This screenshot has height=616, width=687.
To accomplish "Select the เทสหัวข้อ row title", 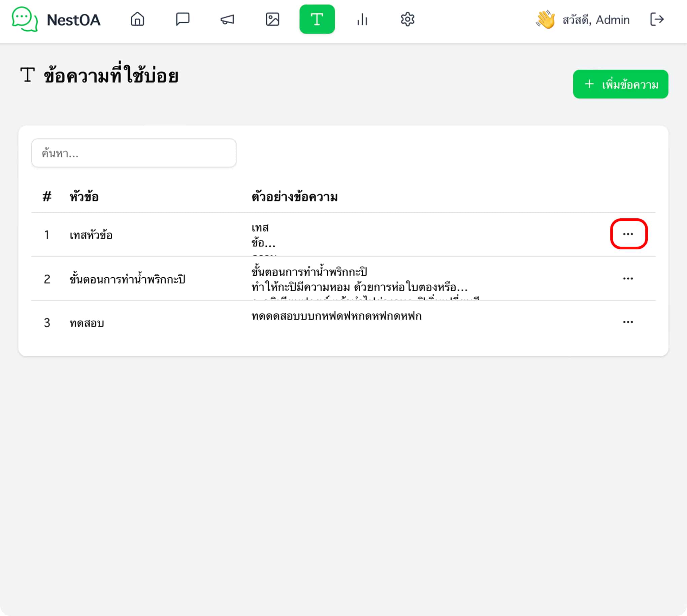I will (91, 235).
